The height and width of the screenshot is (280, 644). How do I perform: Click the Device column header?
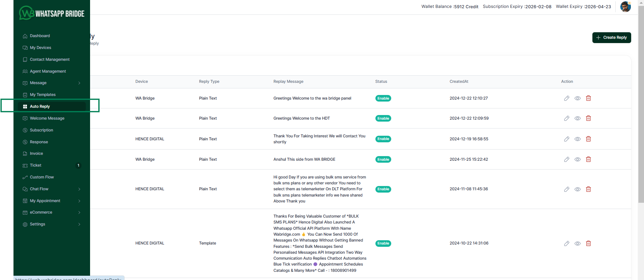coord(142,82)
